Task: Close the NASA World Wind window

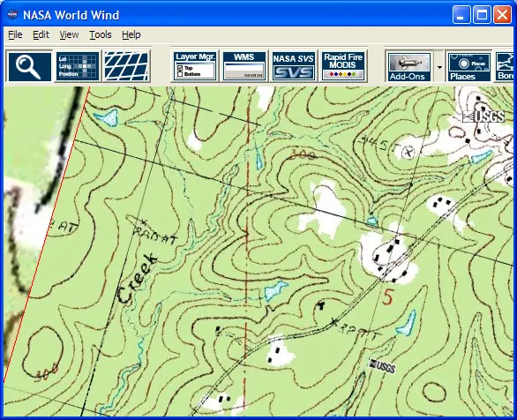Action: [502, 14]
